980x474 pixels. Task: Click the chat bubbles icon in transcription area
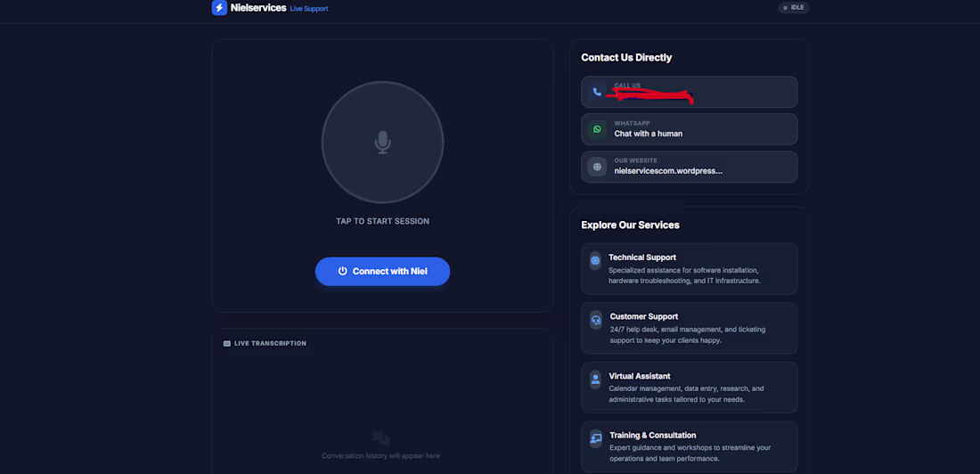pyautogui.click(x=380, y=438)
